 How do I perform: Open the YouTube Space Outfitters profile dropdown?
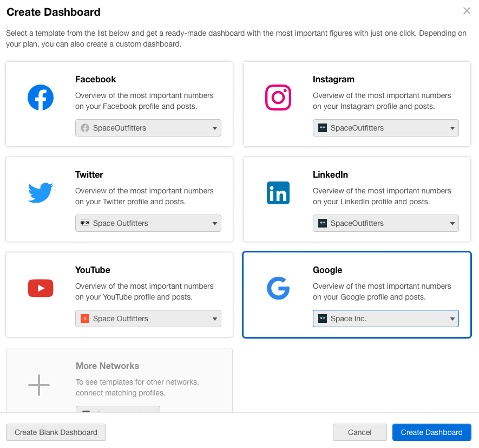point(148,319)
